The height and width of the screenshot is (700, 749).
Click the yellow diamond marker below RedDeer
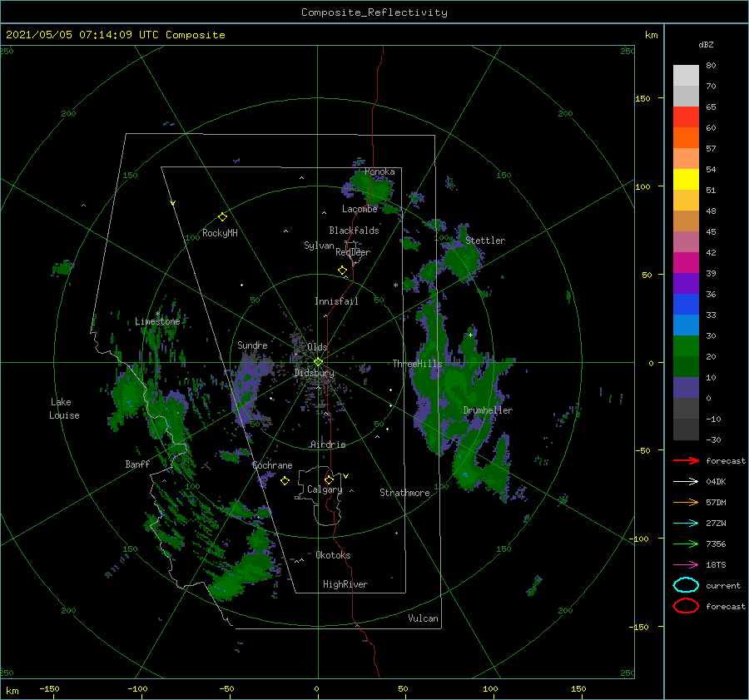pos(342,271)
